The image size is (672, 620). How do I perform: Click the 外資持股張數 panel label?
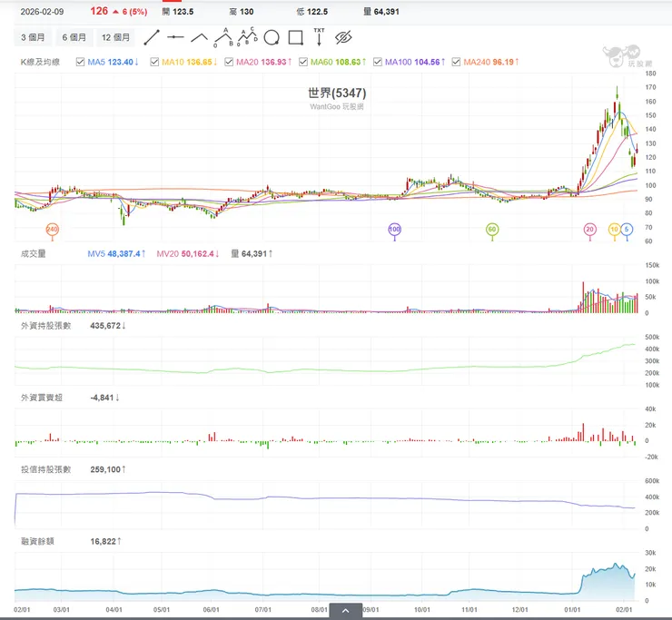[x=45, y=326]
